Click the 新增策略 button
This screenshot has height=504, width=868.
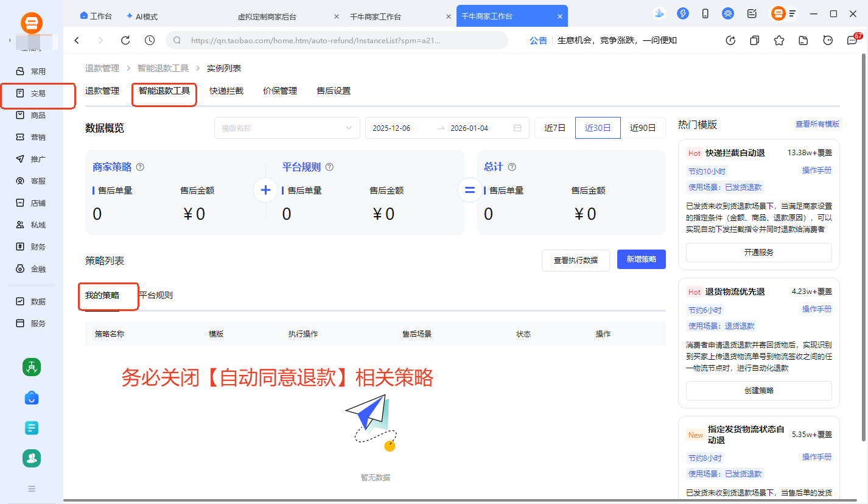(x=642, y=259)
